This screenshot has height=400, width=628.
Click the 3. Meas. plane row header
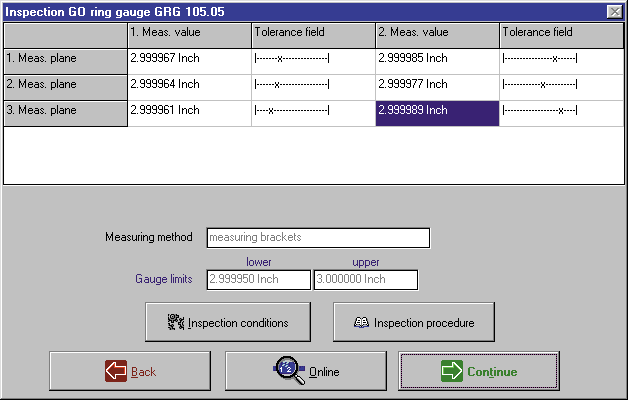point(65,113)
